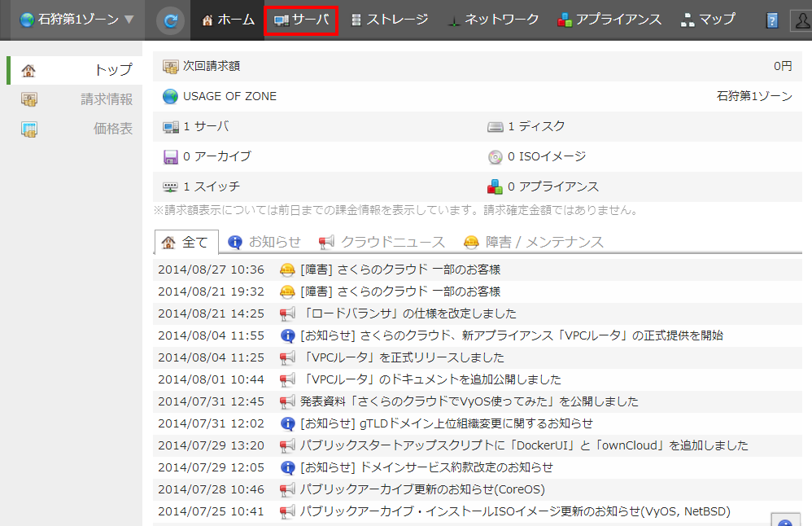Open the CoreOS public archive update notice
Image resolution: width=812 pixels, height=526 pixels.
point(421,489)
